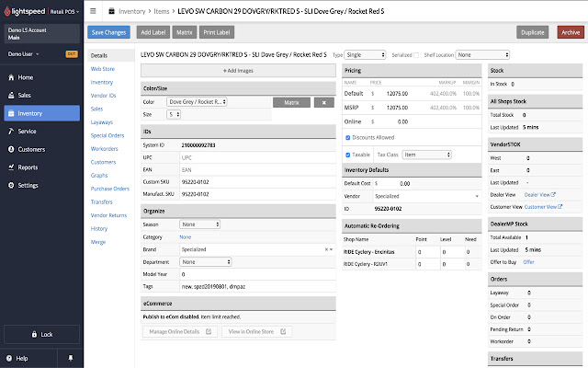This screenshot has width=588, height=368.
Task: Clear the Brand field with the x
Action: pos(326,249)
